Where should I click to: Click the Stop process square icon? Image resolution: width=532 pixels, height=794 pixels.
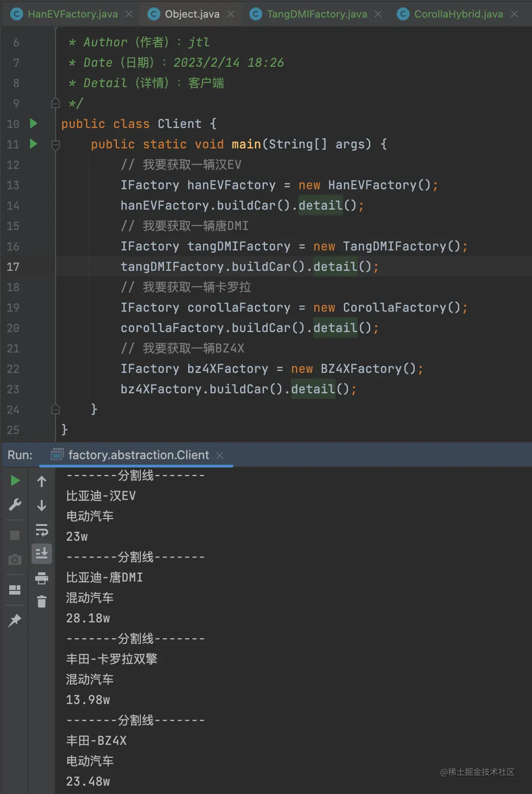point(15,535)
